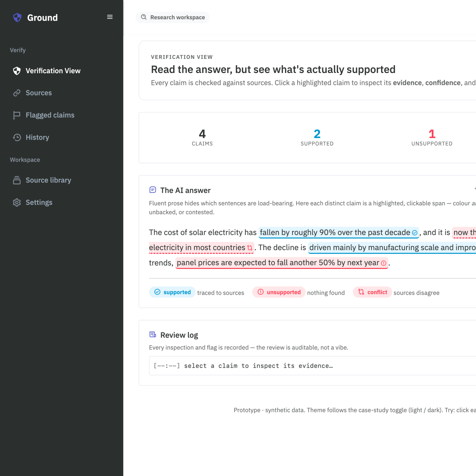
Task: Toggle the sidebar hamburger menu
Action: [x=110, y=17]
